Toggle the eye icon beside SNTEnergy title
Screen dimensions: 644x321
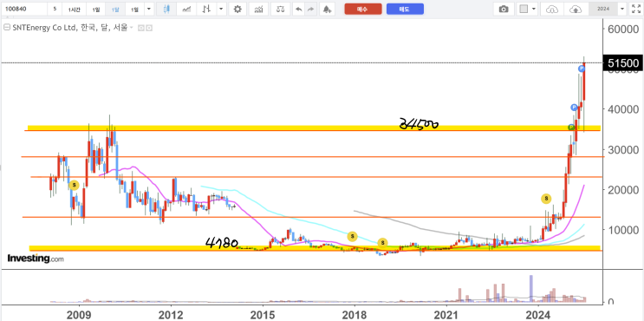tap(141, 28)
